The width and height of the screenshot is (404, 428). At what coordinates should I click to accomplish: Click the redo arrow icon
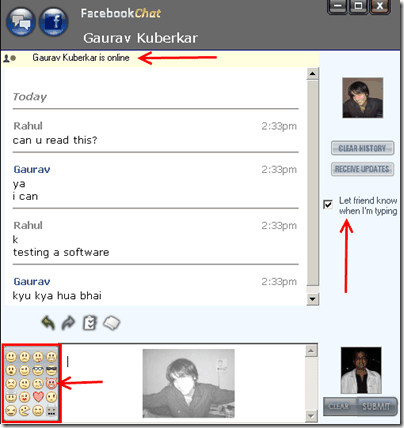(69, 323)
